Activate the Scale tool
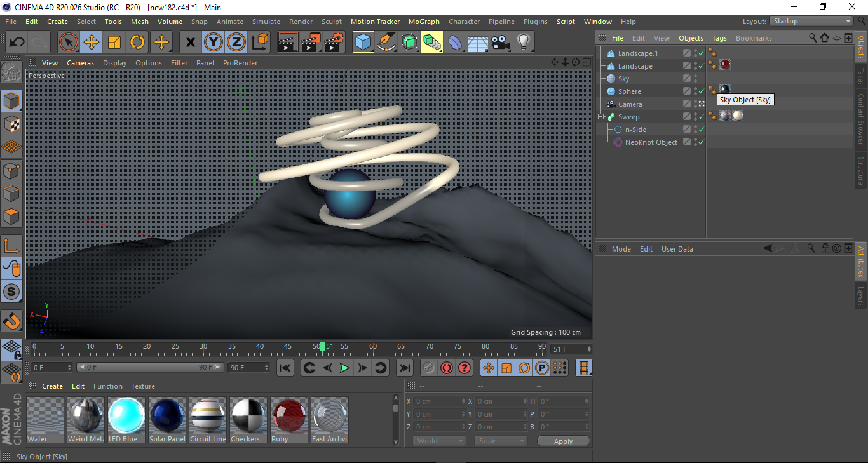The width and height of the screenshot is (868, 463). click(114, 43)
